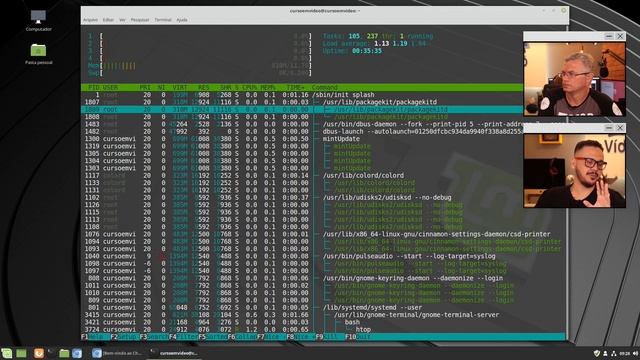Click F3 Search in htop footer
The width and height of the screenshot is (640, 360).
click(154, 337)
